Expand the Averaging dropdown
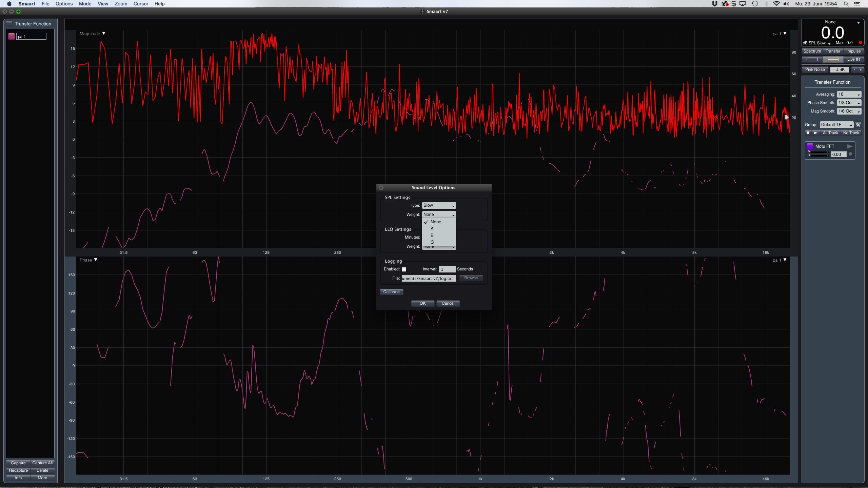868x488 pixels. click(849, 95)
